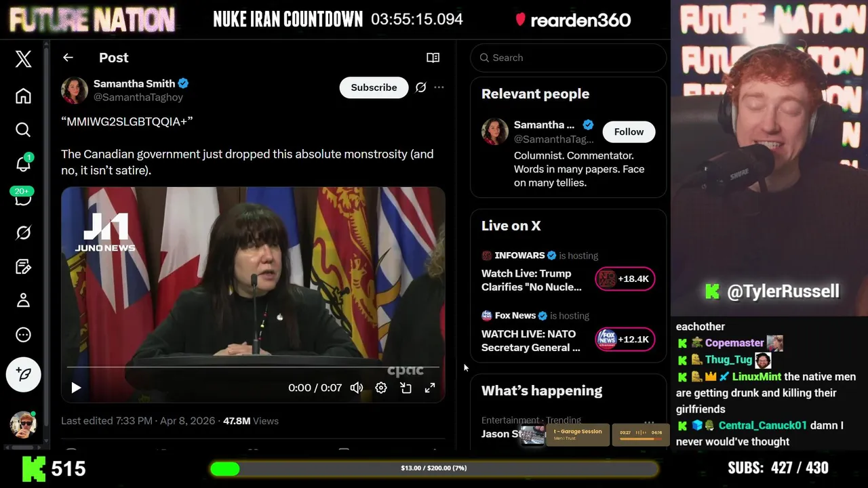Open the post's three-dot more menu

pos(439,87)
